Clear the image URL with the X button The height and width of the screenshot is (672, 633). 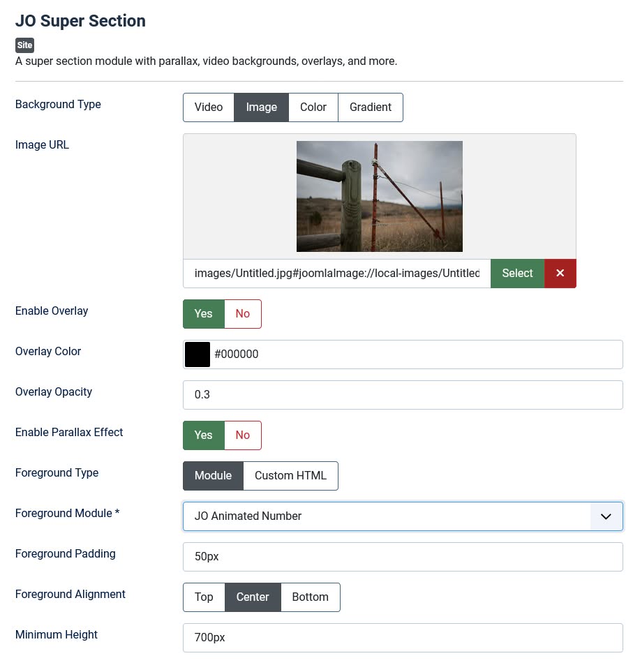560,273
